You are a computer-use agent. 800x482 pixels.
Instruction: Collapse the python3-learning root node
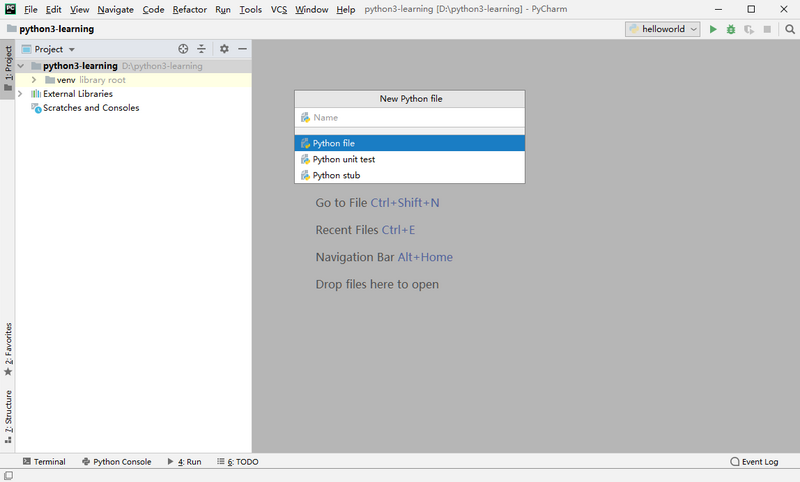click(21, 66)
